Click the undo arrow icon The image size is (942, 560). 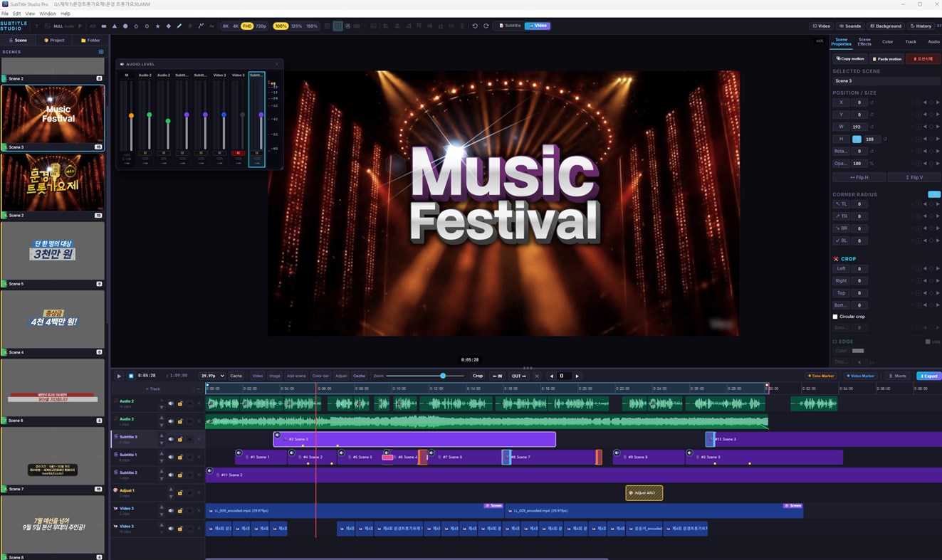click(x=475, y=26)
